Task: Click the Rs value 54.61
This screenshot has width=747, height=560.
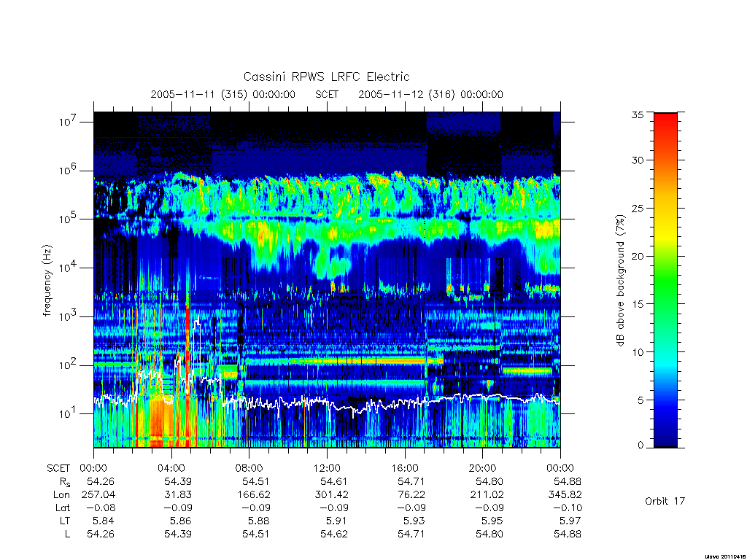Action: pyautogui.click(x=333, y=481)
